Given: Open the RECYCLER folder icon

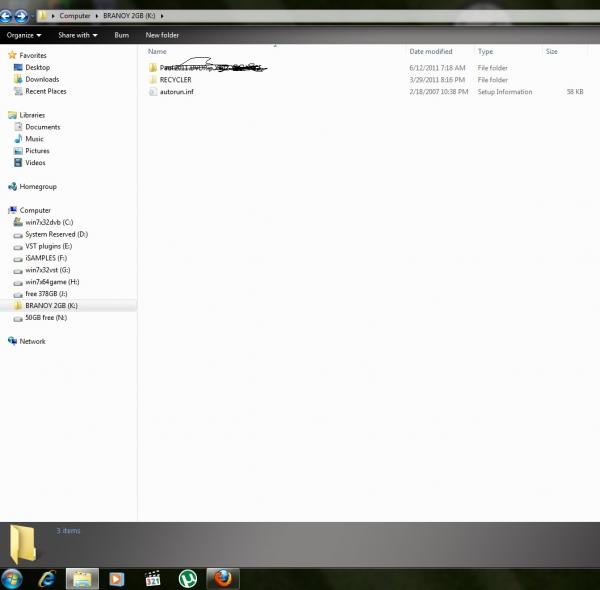Looking at the screenshot, I should (153, 80).
